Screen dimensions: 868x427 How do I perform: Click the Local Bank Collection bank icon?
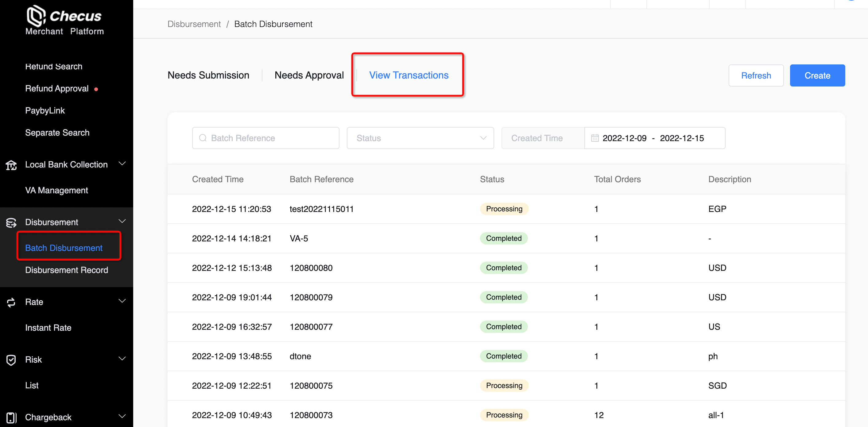point(11,165)
